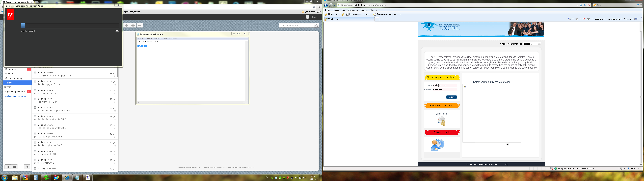Open Windows Explorer from the taskbar
The width and height of the screenshot is (644, 181).
(x=15, y=178)
